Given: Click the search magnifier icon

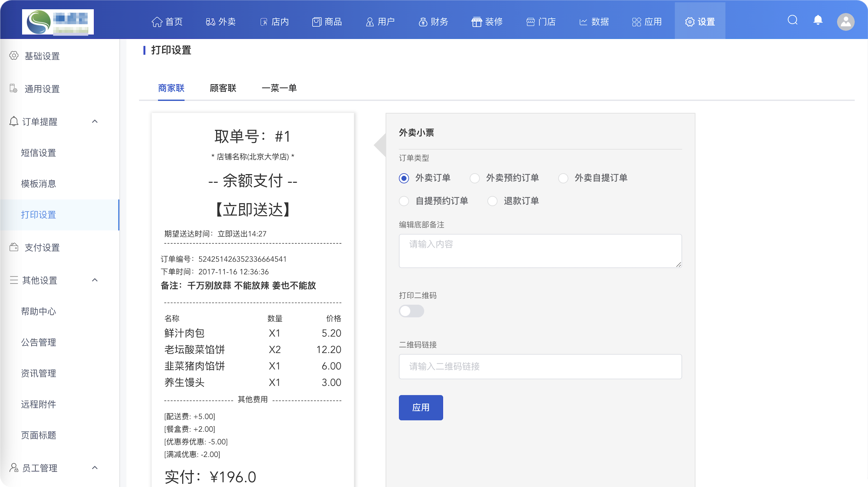Looking at the screenshot, I should [792, 20].
